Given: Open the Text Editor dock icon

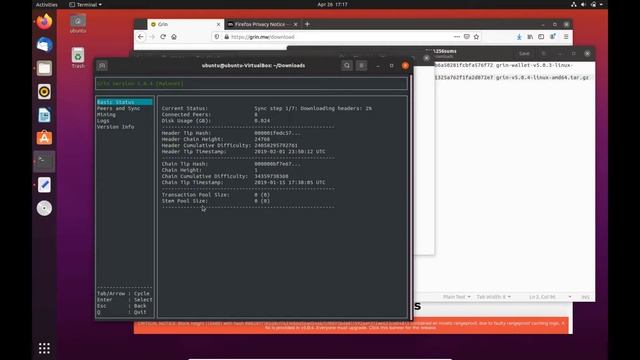Looking at the screenshot, I should (44, 185).
